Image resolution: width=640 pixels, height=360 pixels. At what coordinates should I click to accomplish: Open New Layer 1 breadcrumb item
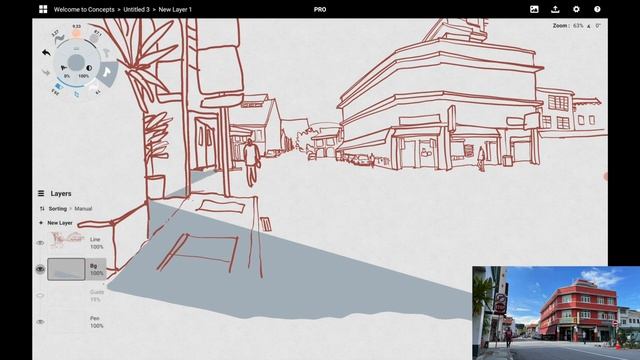175,9
